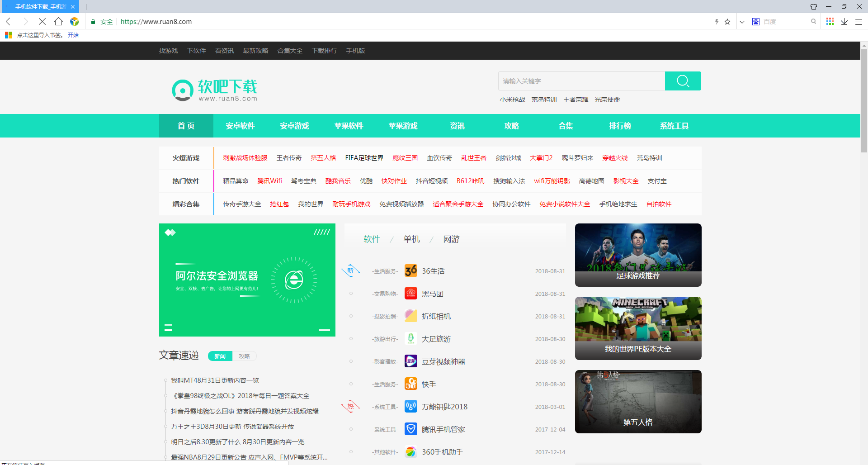This screenshot has width=868, height=465.
Task: Click 手机版 in top black bar
Action: (355, 51)
